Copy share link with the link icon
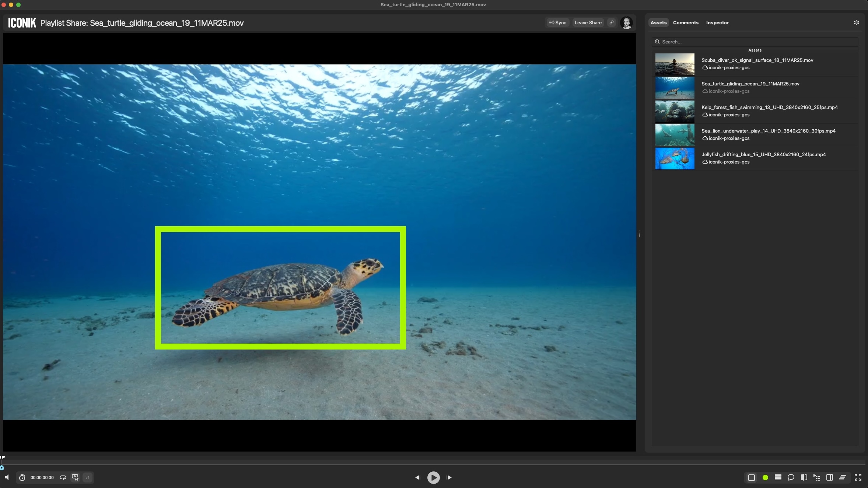 coord(612,22)
